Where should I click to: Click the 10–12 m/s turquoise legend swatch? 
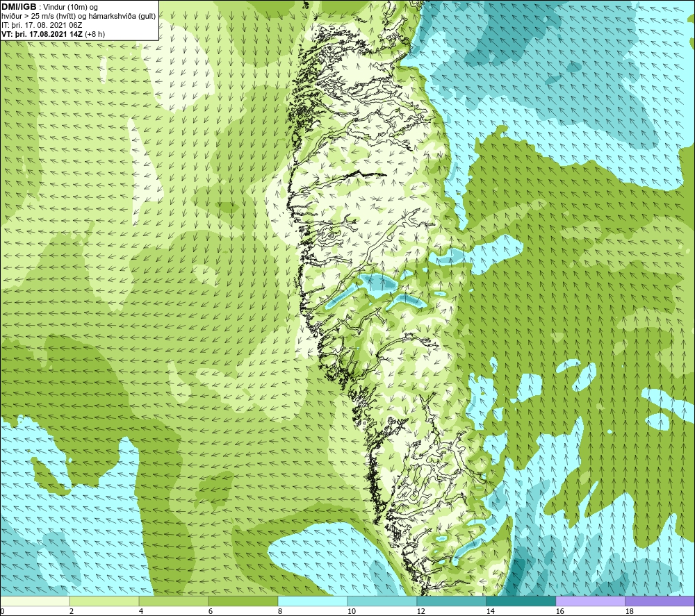tap(382, 601)
